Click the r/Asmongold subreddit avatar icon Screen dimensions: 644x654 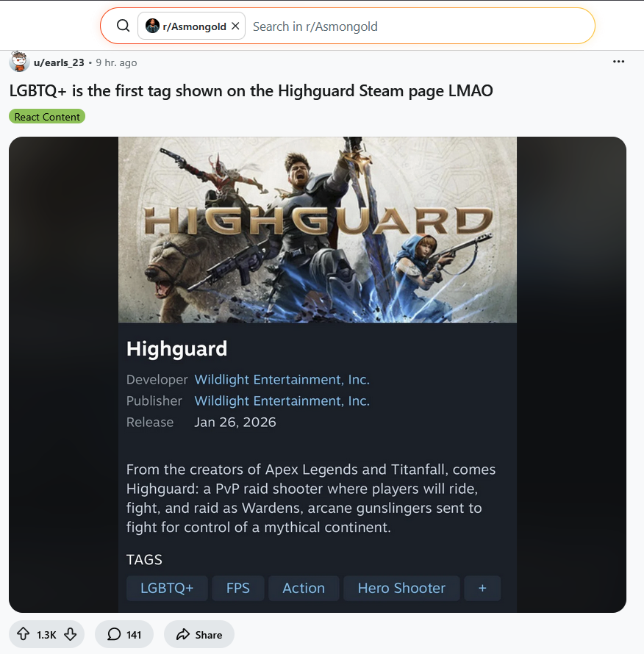[152, 26]
